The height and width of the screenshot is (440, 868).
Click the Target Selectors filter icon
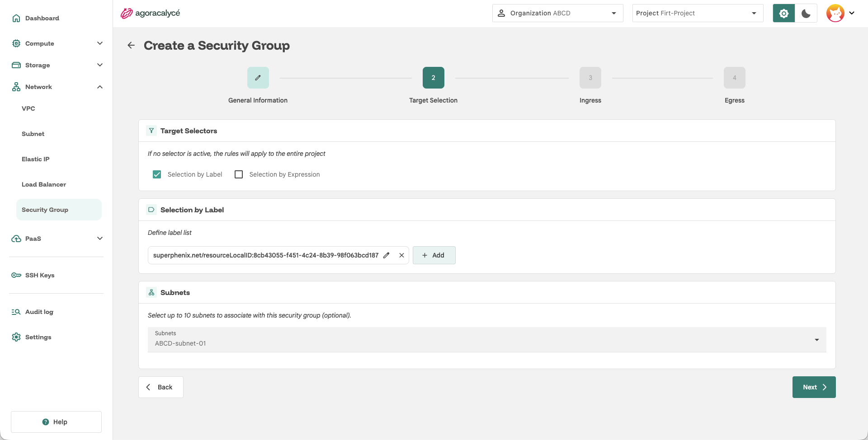[x=151, y=131]
